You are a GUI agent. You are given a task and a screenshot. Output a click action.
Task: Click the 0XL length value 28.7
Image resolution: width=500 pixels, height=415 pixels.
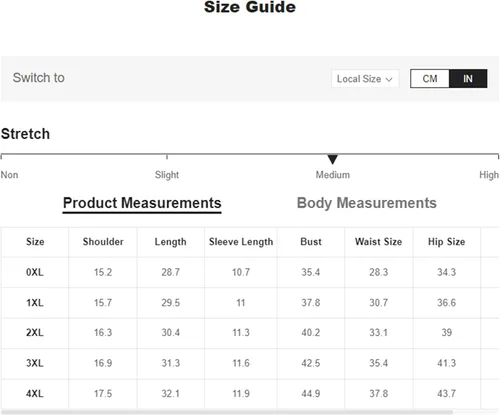(x=170, y=272)
